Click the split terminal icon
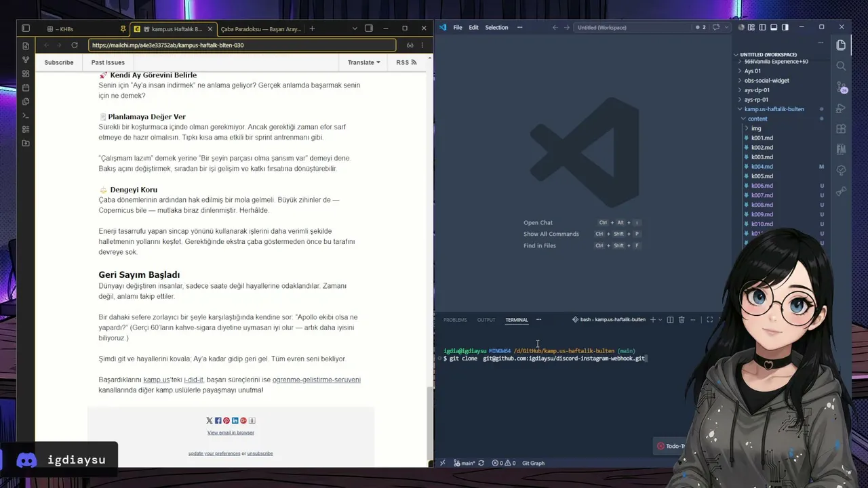Screen dimensions: 868x488 (670, 320)
